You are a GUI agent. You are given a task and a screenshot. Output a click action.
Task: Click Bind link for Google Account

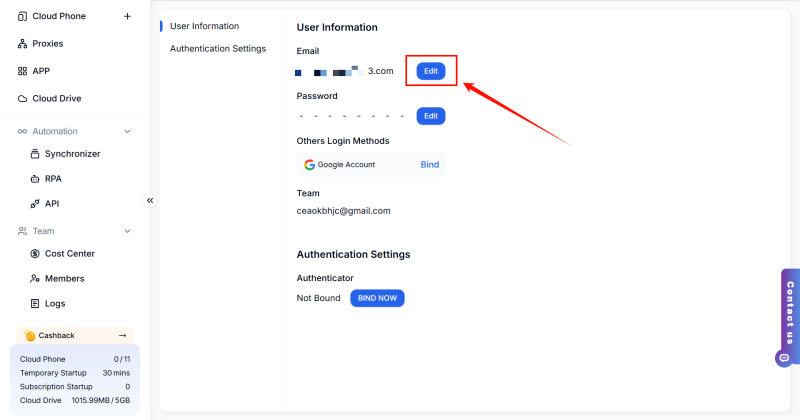429,164
